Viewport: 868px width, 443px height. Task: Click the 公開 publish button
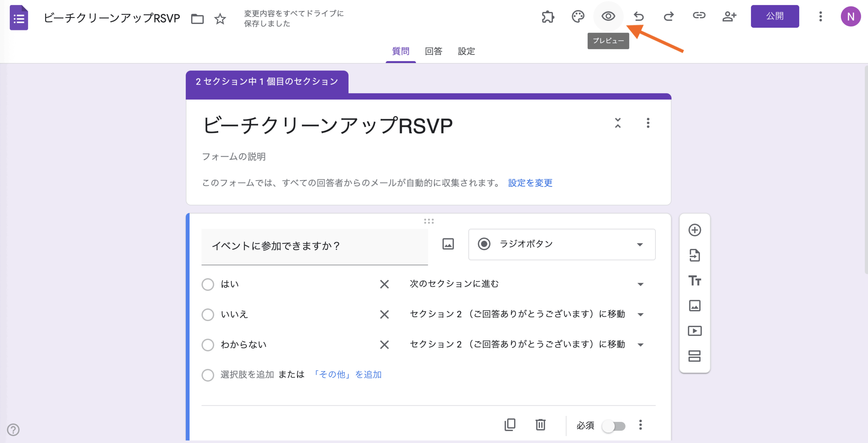[x=775, y=16]
